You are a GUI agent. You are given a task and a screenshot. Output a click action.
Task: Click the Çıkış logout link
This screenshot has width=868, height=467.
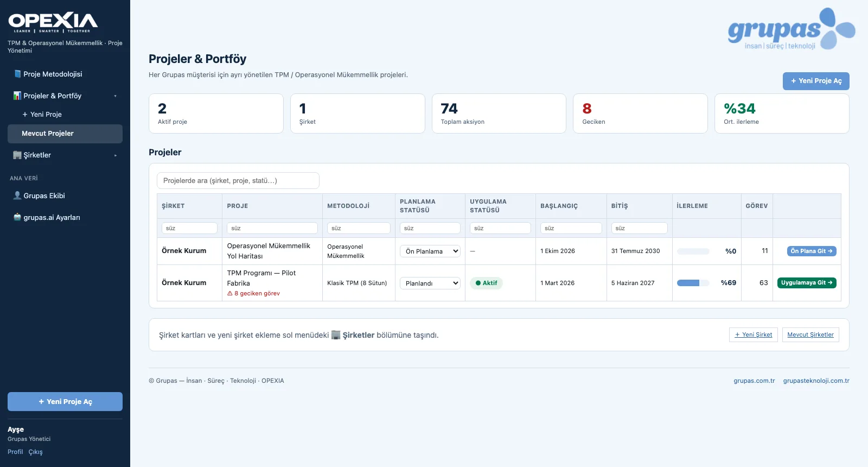click(x=36, y=452)
